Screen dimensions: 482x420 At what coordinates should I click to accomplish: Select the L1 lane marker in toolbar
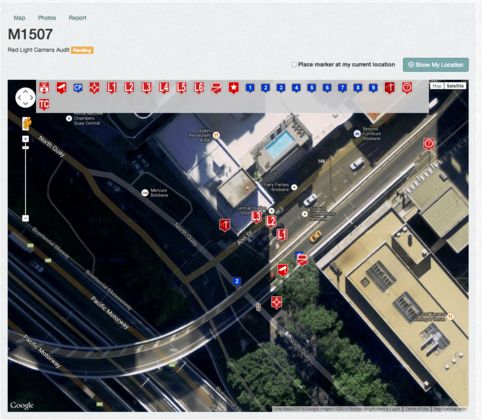coord(112,88)
